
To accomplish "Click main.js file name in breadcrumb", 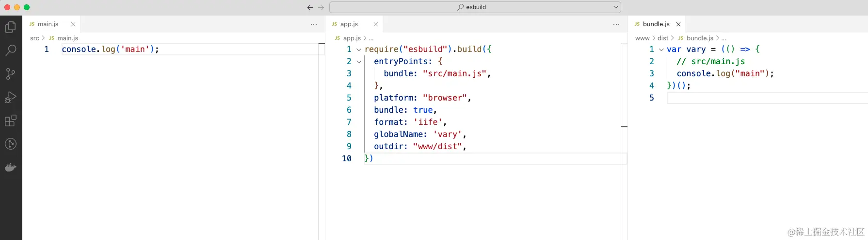I will (x=67, y=38).
